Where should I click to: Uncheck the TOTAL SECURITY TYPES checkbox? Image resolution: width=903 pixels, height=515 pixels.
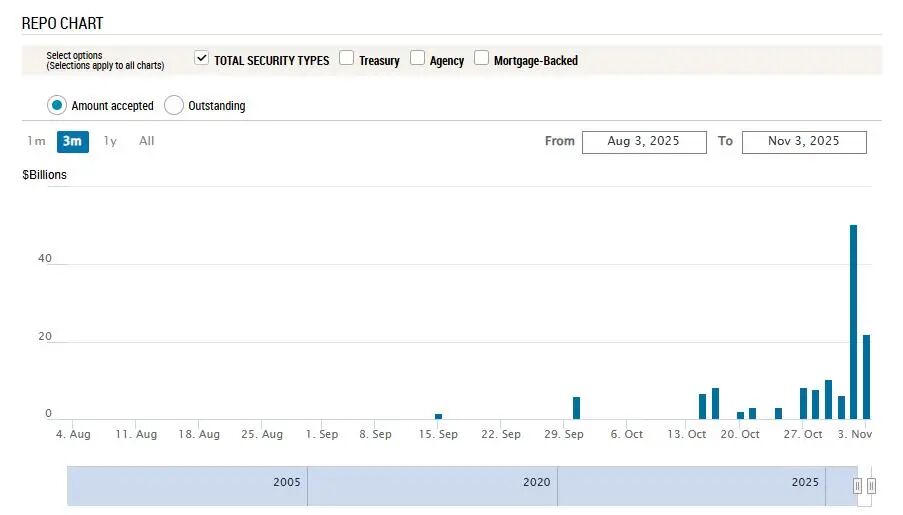coord(201,58)
